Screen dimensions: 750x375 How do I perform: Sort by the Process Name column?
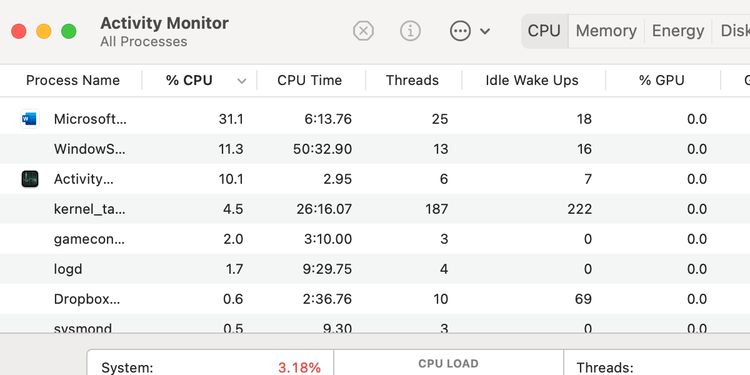pos(73,80)
